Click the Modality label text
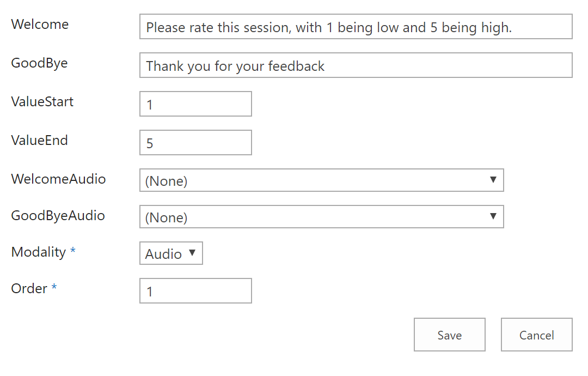The image size is (588, 376). (x=38, y=252)
